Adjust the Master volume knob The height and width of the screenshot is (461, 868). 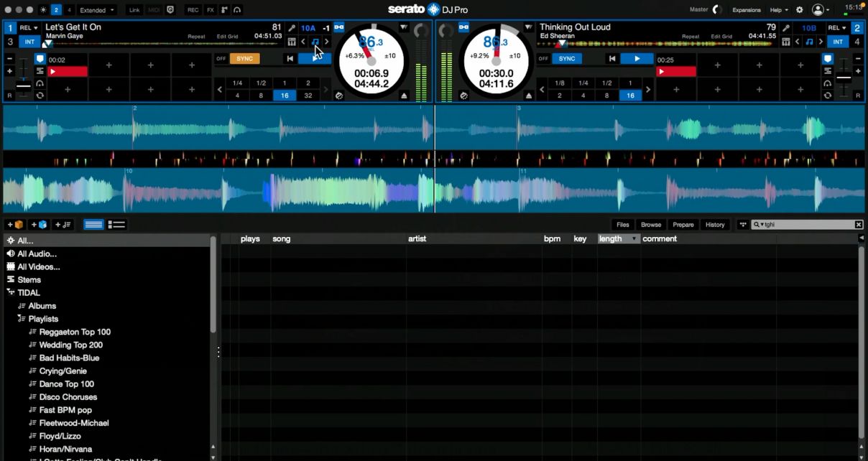716,10
